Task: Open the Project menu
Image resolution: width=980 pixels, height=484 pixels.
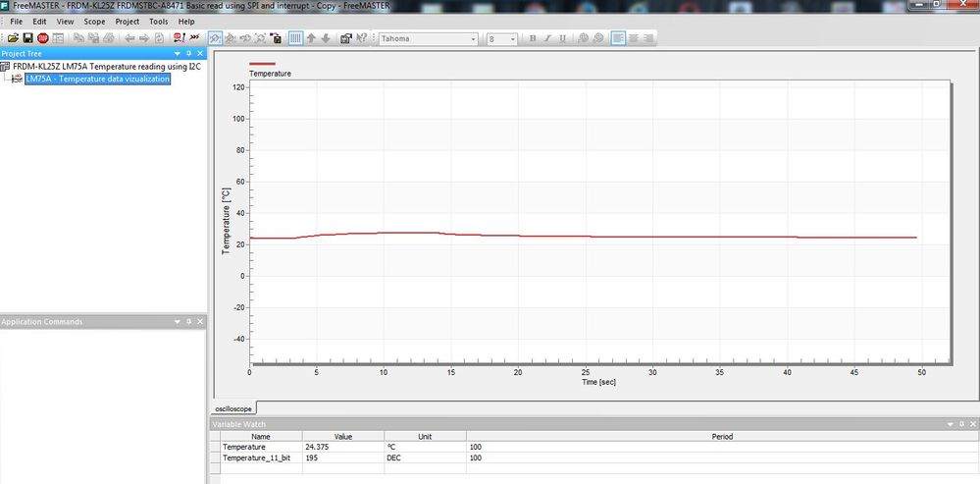Action: 128,22
